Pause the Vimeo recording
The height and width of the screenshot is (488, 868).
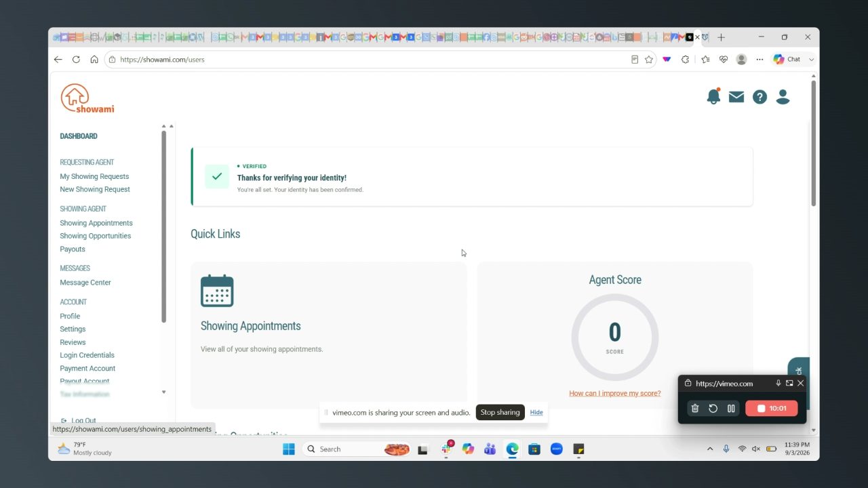731,409
